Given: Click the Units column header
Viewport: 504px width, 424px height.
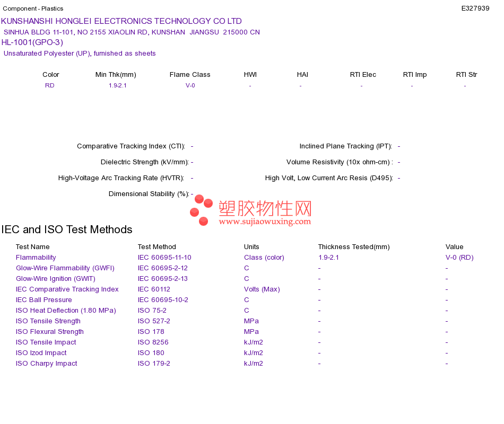Looking at the screenshot, I should coord(251,246).
